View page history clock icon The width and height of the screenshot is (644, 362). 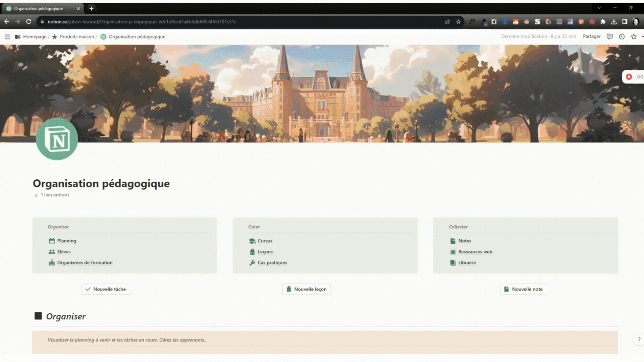[x=622, y=37]
